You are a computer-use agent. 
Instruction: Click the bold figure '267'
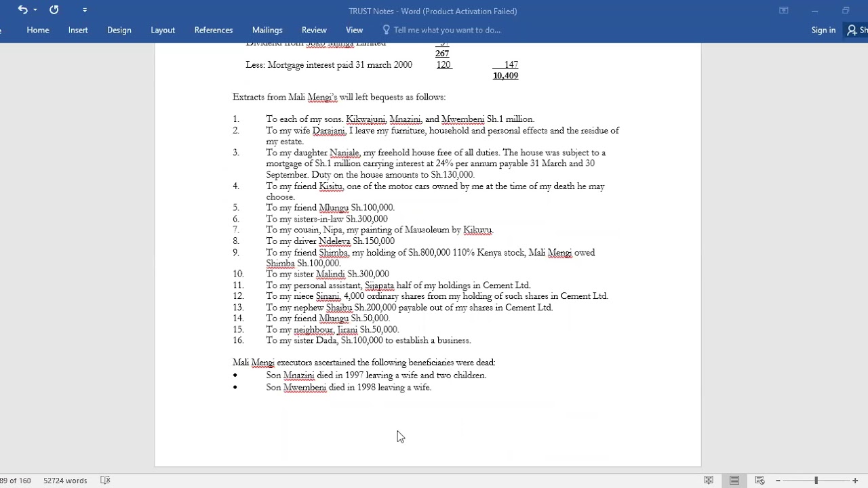[442, 54]
